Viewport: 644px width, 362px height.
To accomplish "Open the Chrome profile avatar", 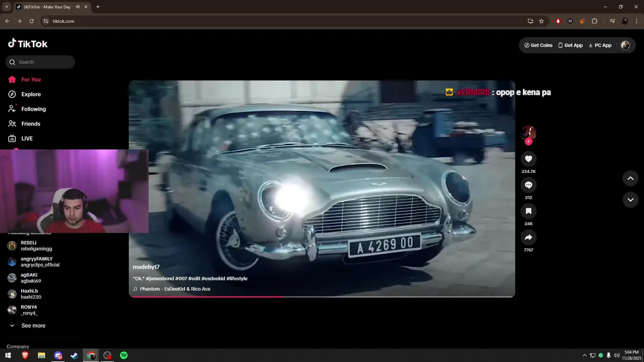I will click(625, 21).
